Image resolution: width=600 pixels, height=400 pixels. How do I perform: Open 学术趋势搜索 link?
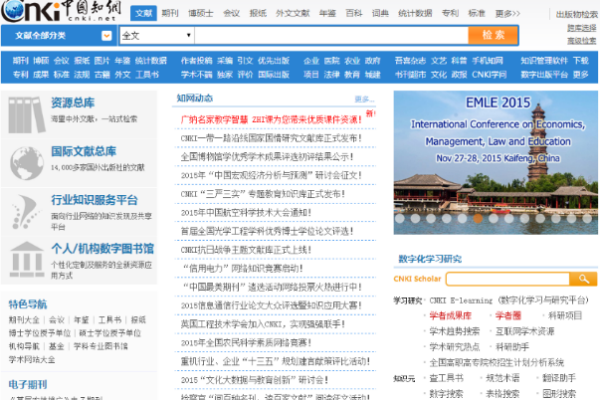pos(454,331)
